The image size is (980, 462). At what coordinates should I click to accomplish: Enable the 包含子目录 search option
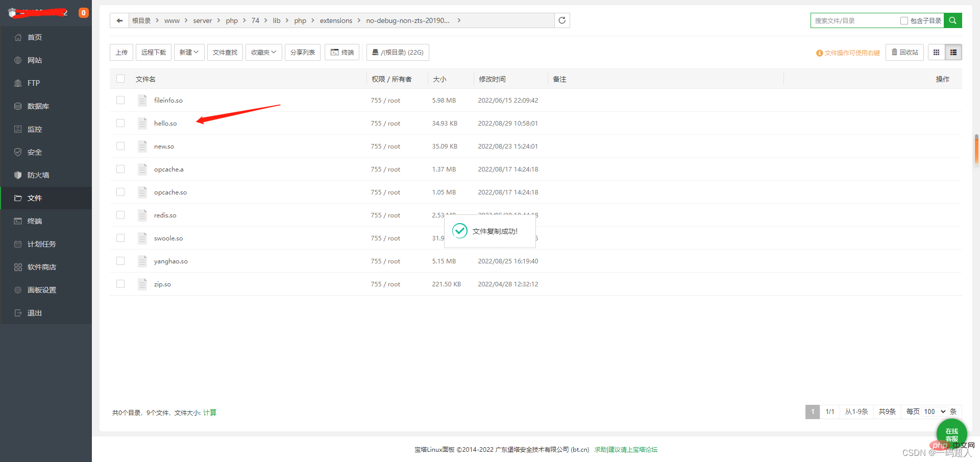pos(904,20)
